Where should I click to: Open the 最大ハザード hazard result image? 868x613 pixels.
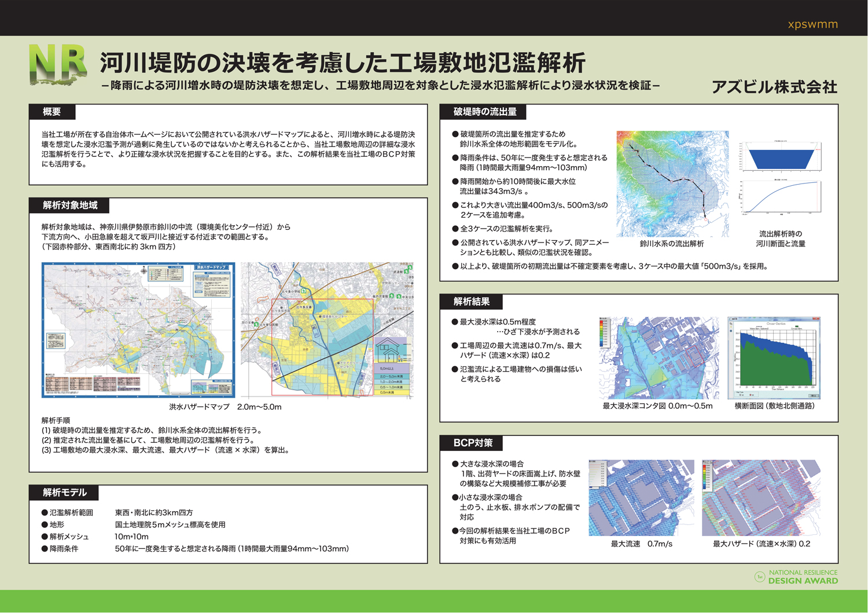761,498
